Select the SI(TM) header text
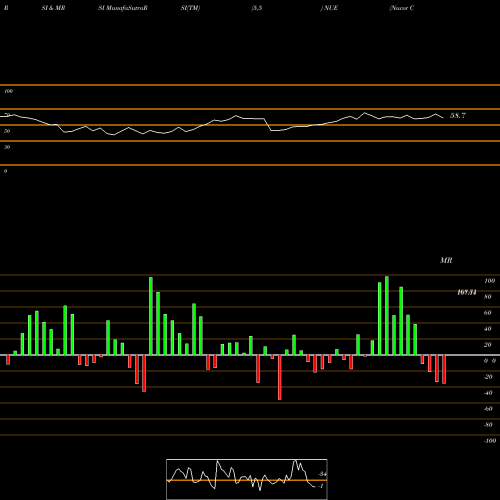 [x=190, y=8]
